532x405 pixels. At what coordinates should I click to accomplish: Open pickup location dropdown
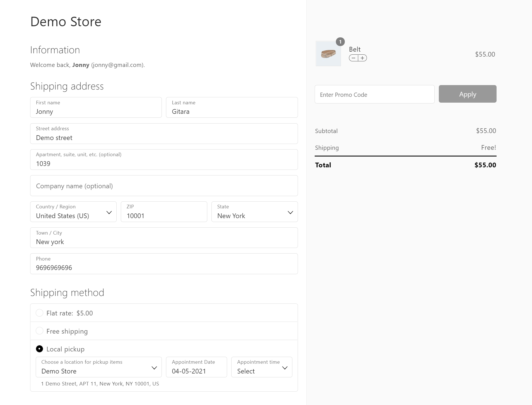pos(98,367)
